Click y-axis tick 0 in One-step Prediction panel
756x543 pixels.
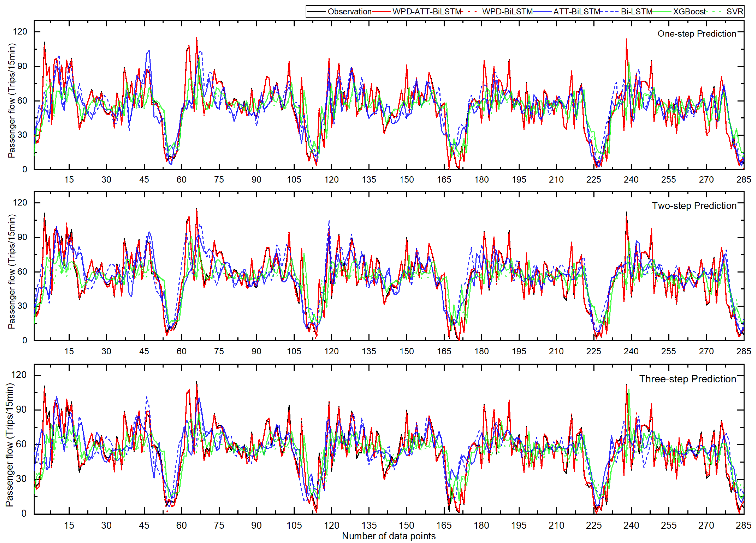(x=25, y=169)
